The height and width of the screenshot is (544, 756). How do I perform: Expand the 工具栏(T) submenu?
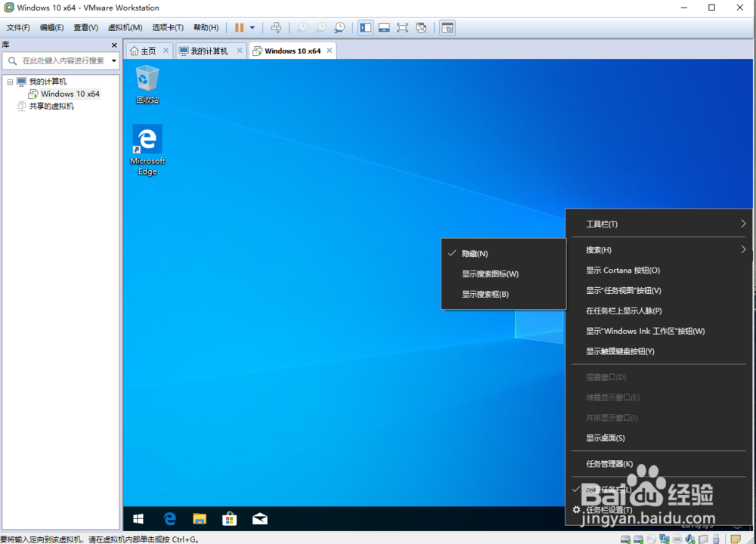click(658, 224)
